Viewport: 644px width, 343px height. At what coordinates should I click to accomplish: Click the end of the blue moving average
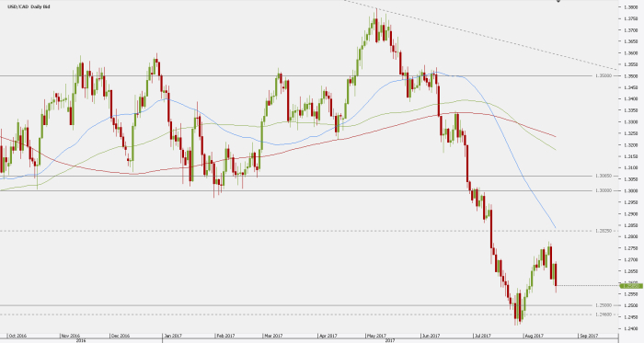[x=556, y=228]
